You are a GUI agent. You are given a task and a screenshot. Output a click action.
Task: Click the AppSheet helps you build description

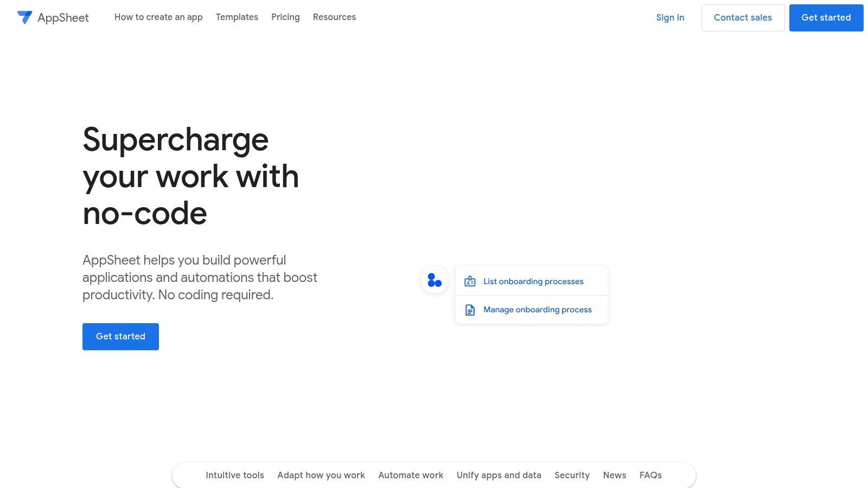200,278
